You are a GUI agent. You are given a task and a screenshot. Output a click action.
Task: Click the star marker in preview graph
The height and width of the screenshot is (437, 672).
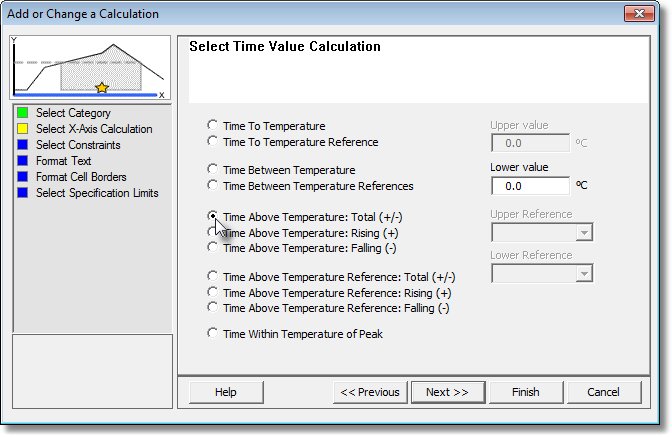(102, 88)
